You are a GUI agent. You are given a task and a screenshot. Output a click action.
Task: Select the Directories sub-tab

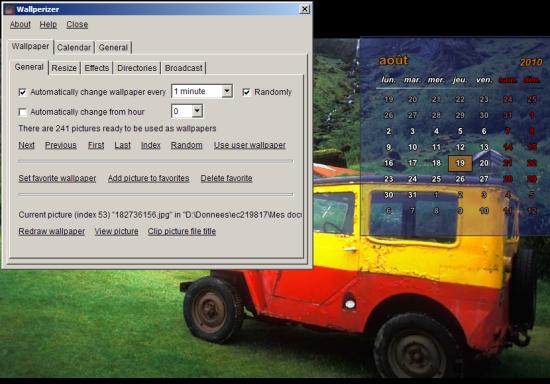(x=137, y=68)
